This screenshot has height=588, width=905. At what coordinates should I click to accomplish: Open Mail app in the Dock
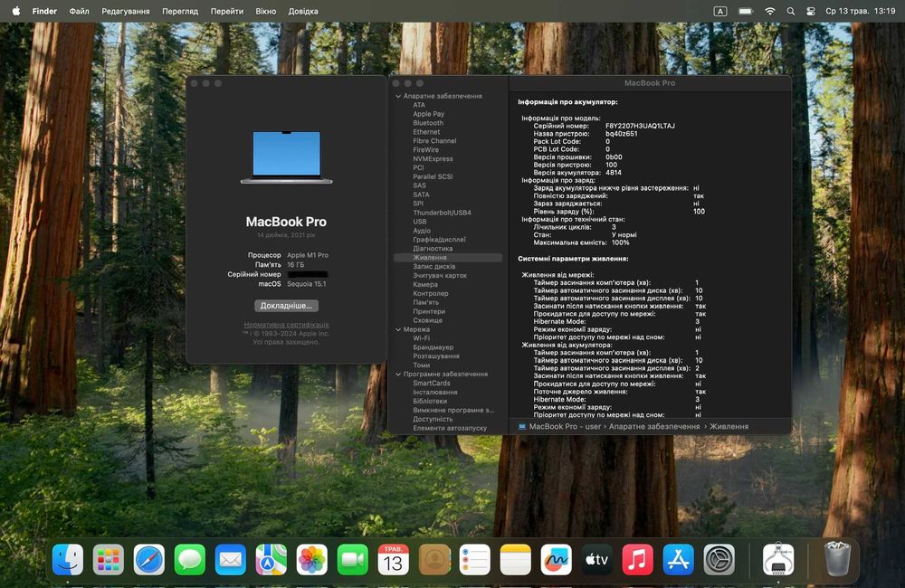(x=230, y=559)
